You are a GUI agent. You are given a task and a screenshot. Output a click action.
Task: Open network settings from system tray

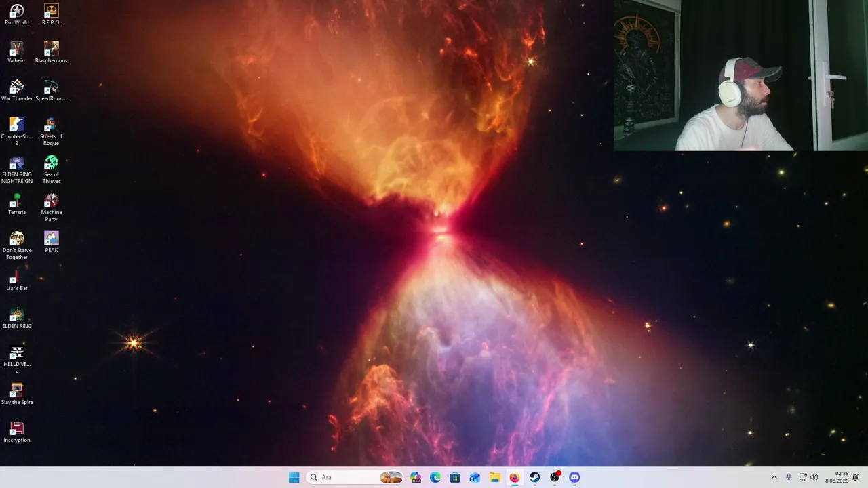click(x=803, y=477)
